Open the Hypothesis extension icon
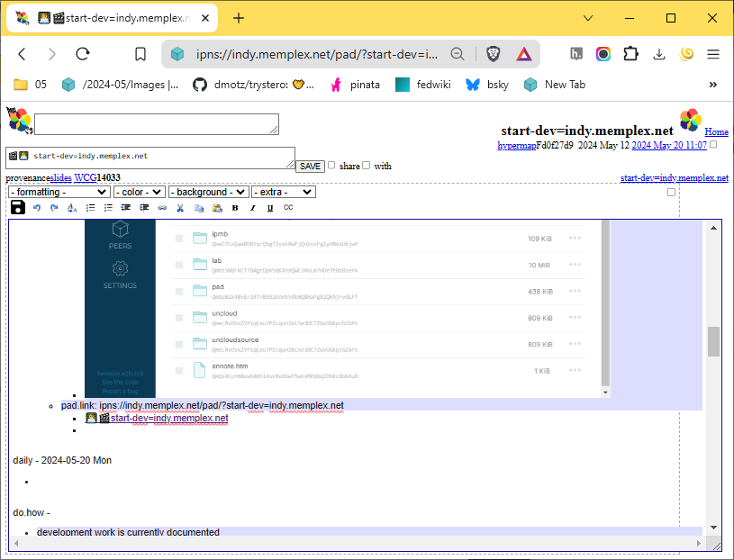734x560 pixels. pos(576,54)
